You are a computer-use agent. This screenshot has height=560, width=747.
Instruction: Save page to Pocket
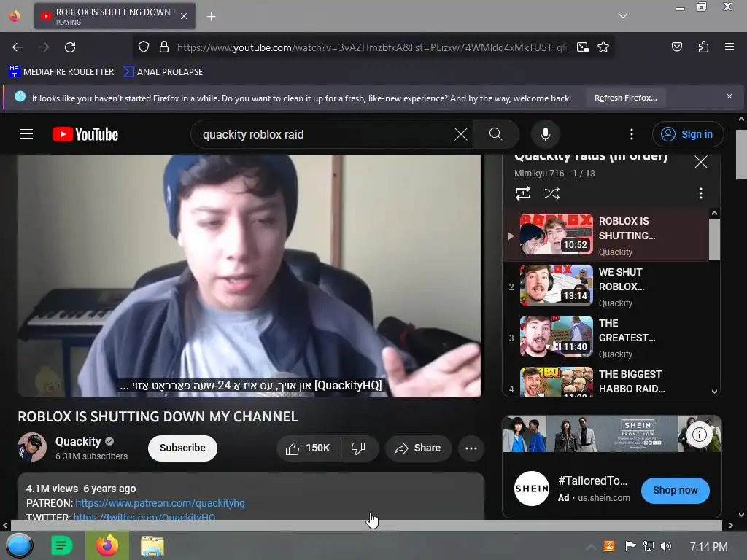(x=676, y=47)
